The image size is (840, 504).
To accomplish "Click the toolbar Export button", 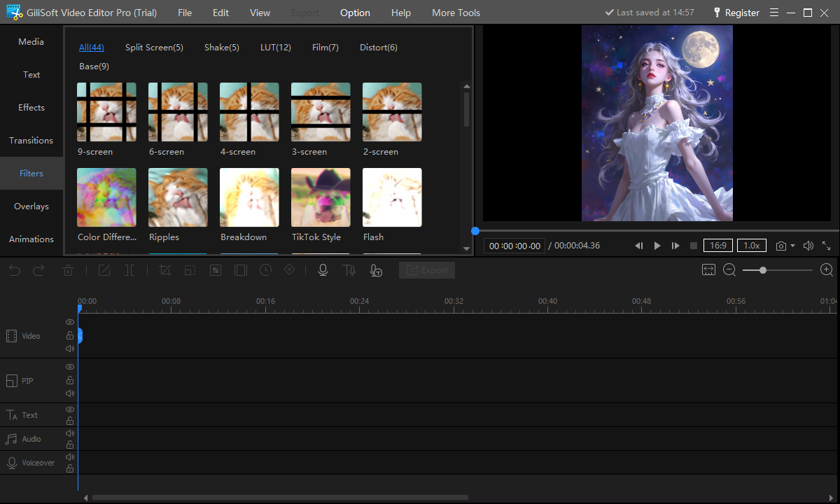I will pos(427,270).
